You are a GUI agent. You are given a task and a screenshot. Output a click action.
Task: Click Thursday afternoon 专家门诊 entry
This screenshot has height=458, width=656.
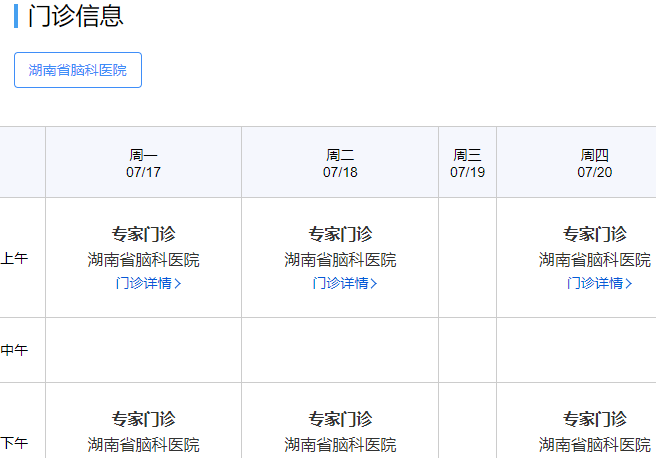594,419
